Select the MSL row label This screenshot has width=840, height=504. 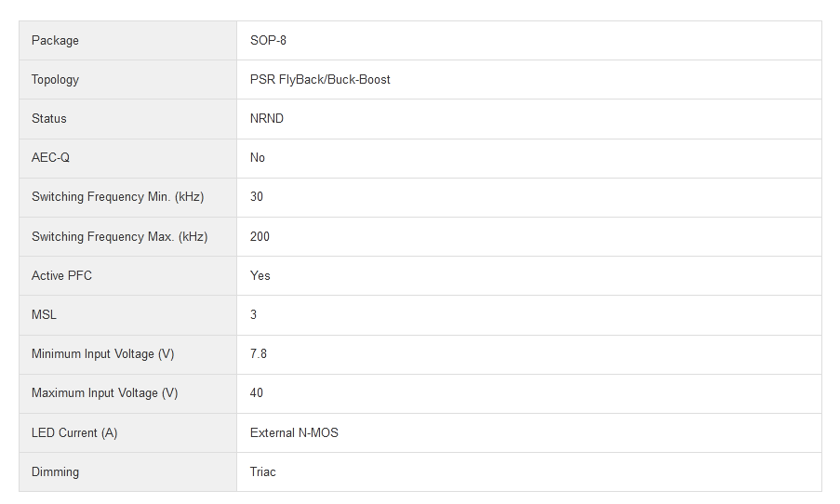click(x=44, y=314)
